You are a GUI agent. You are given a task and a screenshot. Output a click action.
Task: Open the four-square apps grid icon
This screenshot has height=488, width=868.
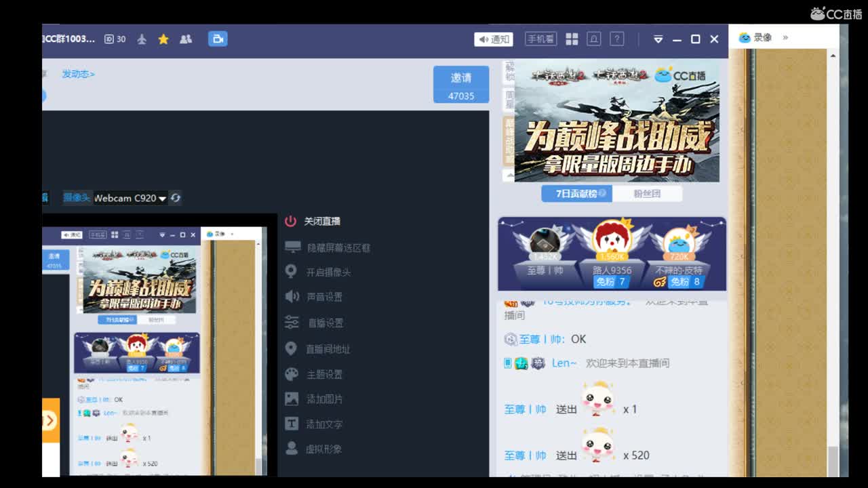572,39
